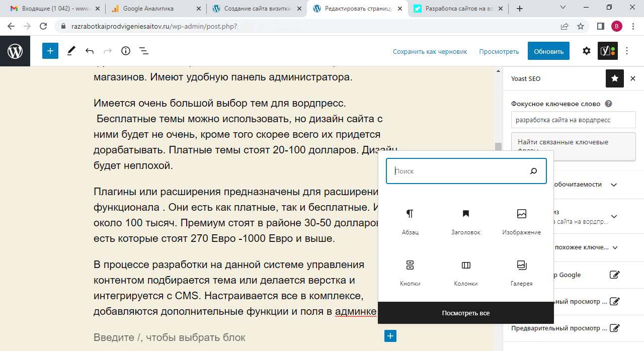This screenshot has width=644, height=351.
Task: Add a Колонки (columns) block
Action: (466, 273)
